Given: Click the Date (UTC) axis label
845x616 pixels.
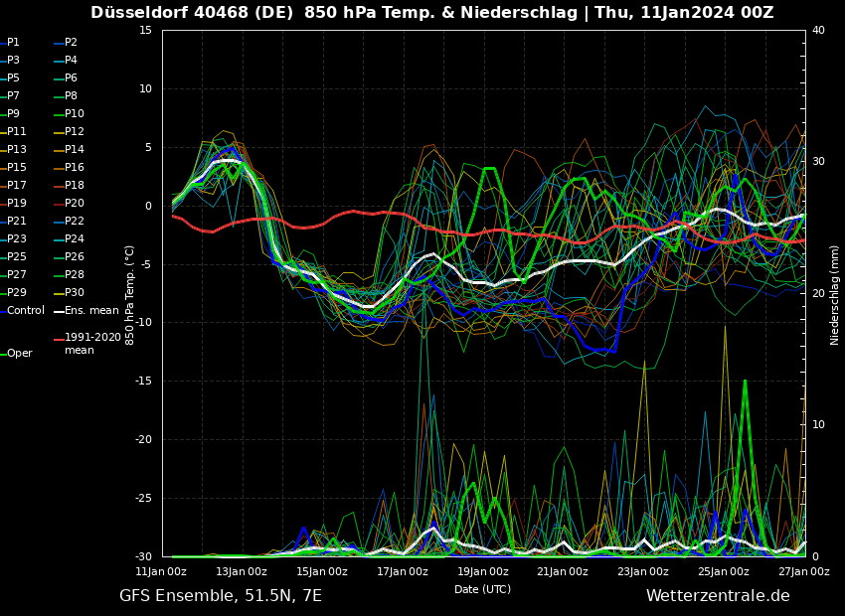Looking at the screenshot, I should [482, 589].
